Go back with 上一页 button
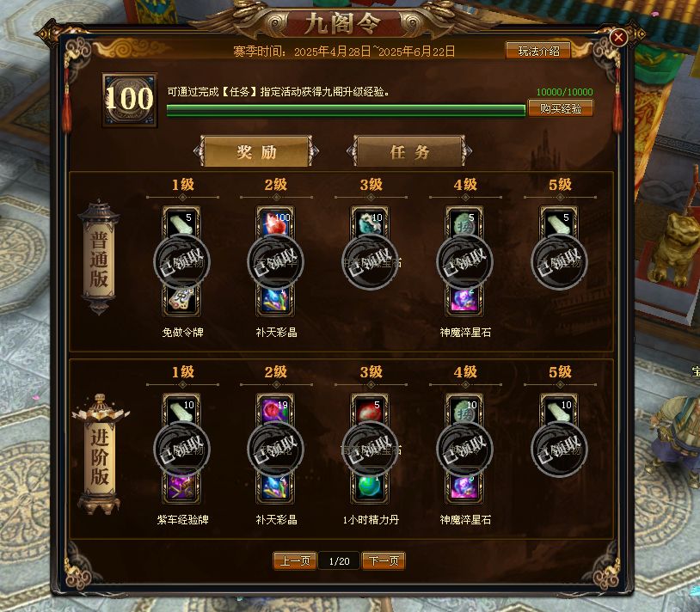Image resolution: width=700 pixels, height=612 pixels. pyautogui.click(x=295, y=560)
